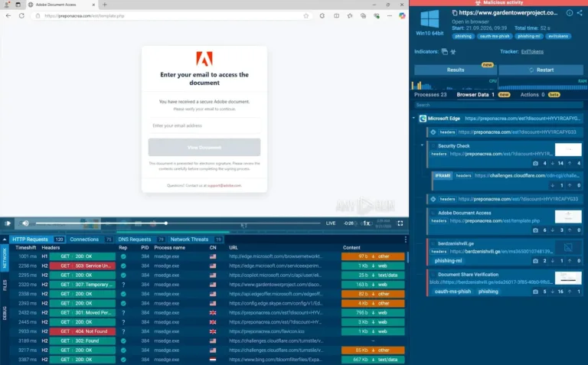
Task: Click the 503 Service Unavailable request status
Action: pyautogui.click(x=83, y=266)
